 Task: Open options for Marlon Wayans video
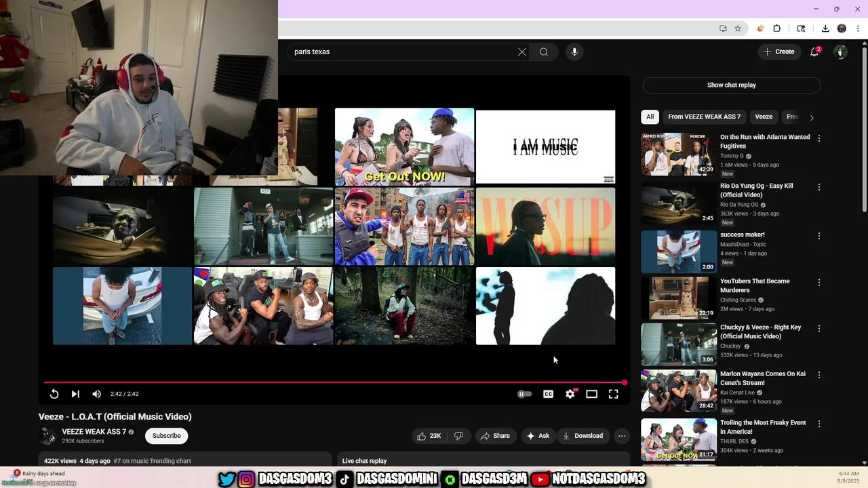pos(818,375)
